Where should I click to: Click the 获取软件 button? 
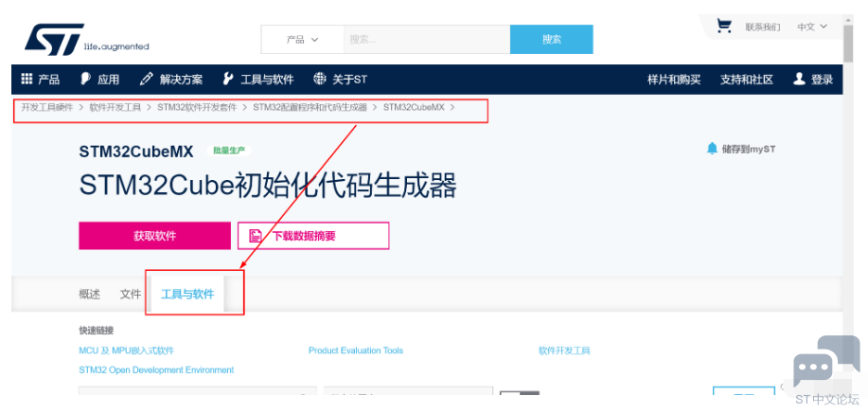(154, 236)
